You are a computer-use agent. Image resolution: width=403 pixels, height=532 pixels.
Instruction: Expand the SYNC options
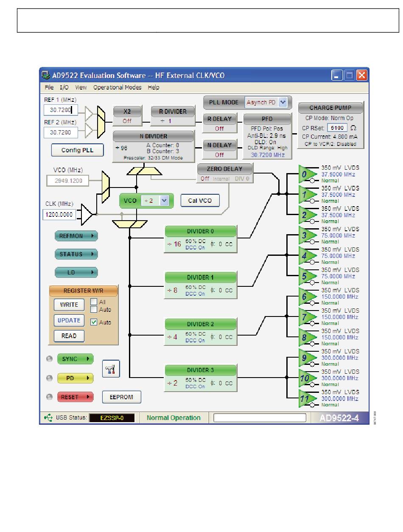(75, 359)
